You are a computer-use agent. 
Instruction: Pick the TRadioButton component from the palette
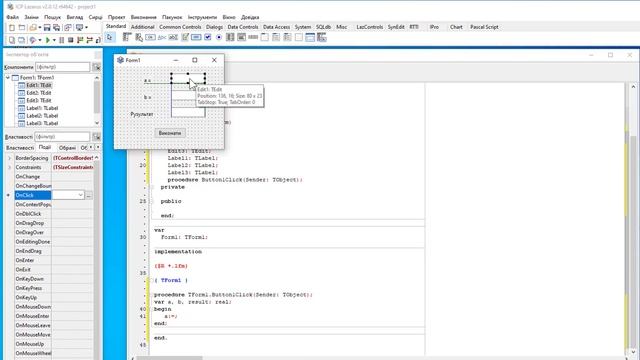point(219,37)
